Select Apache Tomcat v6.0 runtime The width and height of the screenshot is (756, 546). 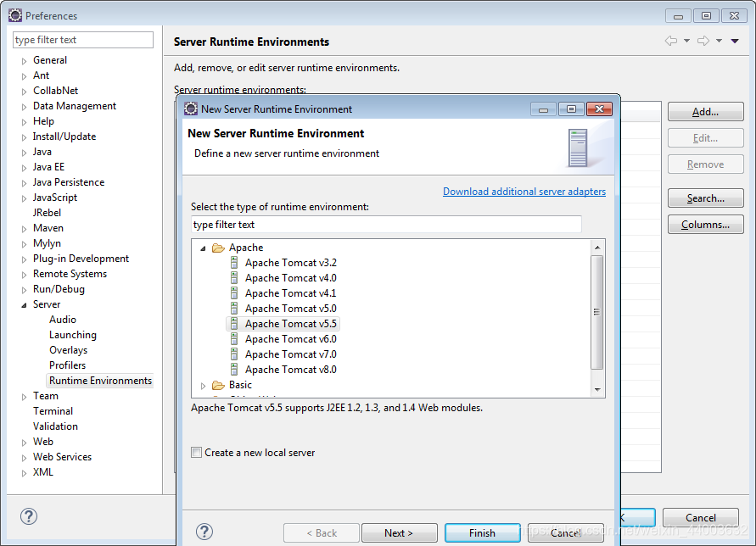click(x=291, y=339)
